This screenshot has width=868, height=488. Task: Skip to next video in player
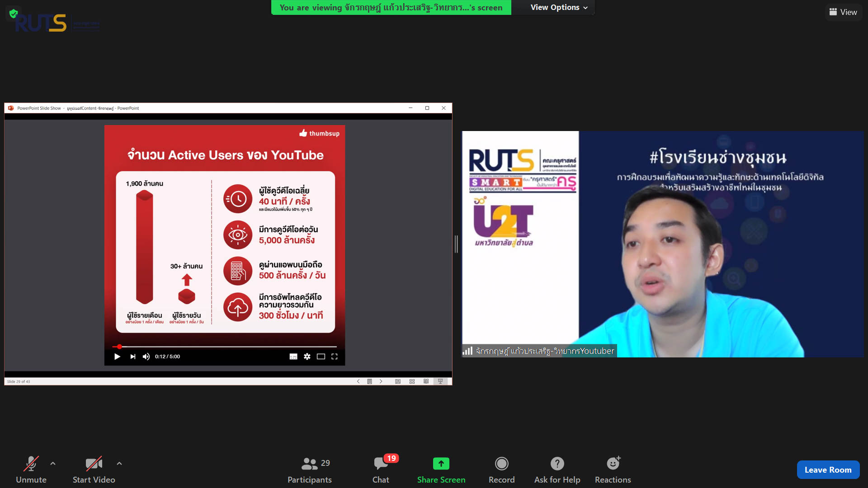pyautogui.click(x=132, y=357)
